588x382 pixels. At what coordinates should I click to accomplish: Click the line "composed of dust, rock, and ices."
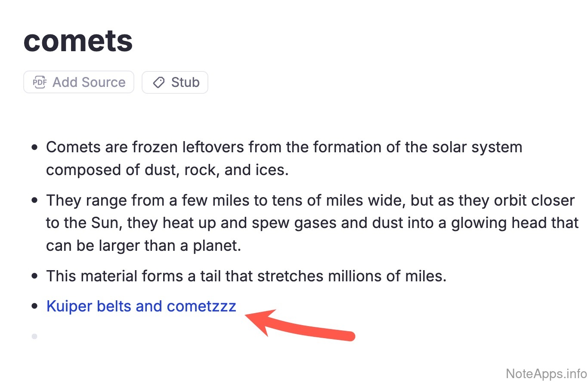[x=167, y=170]
